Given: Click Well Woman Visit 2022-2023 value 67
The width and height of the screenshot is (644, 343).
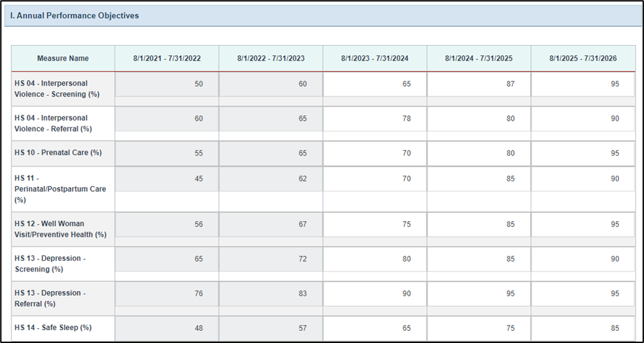Looking at the screenshot, I should [270, 224].
